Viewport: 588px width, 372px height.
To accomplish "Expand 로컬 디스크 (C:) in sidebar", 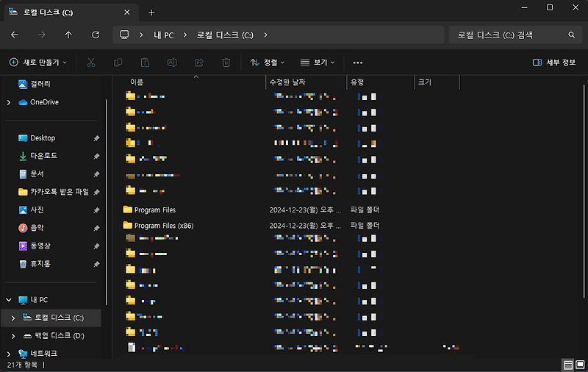I will [13, 318].
